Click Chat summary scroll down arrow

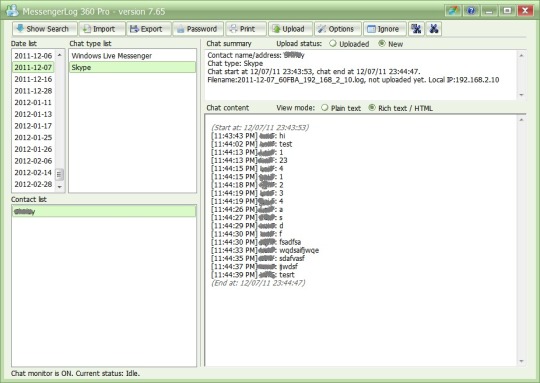click(x=521, y=95)
